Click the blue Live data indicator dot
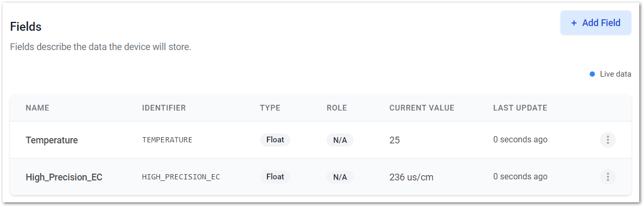The height and width of the screenshot is (207, 644). [592, 74]
